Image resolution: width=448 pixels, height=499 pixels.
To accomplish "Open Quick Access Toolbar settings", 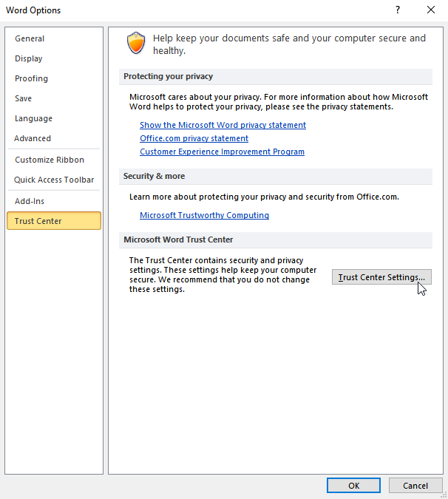I will pos(54,180).
